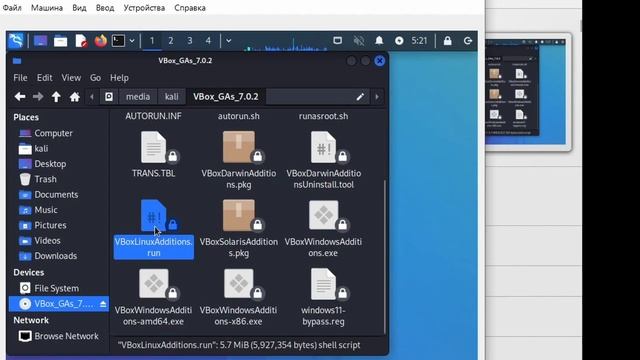Open the window list dropdown arrow
The image size is (640, 360).
coord(229,41)
